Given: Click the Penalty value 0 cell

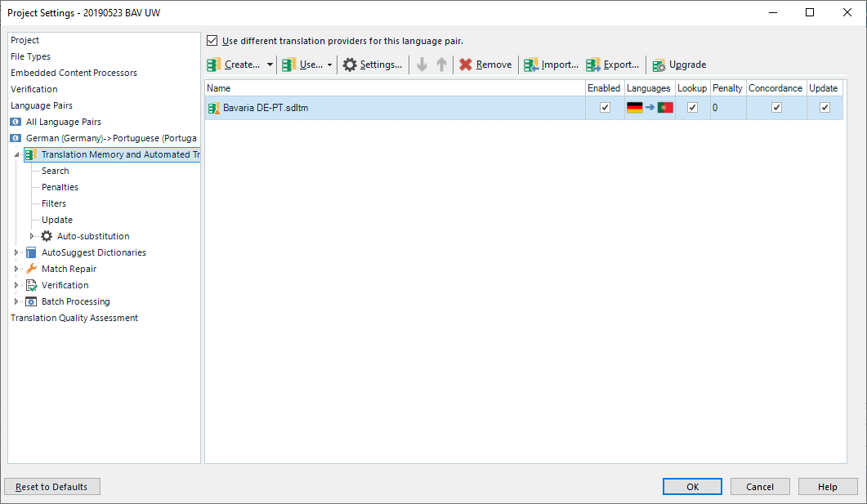Looking at the screenshot, I should (727, 108).
